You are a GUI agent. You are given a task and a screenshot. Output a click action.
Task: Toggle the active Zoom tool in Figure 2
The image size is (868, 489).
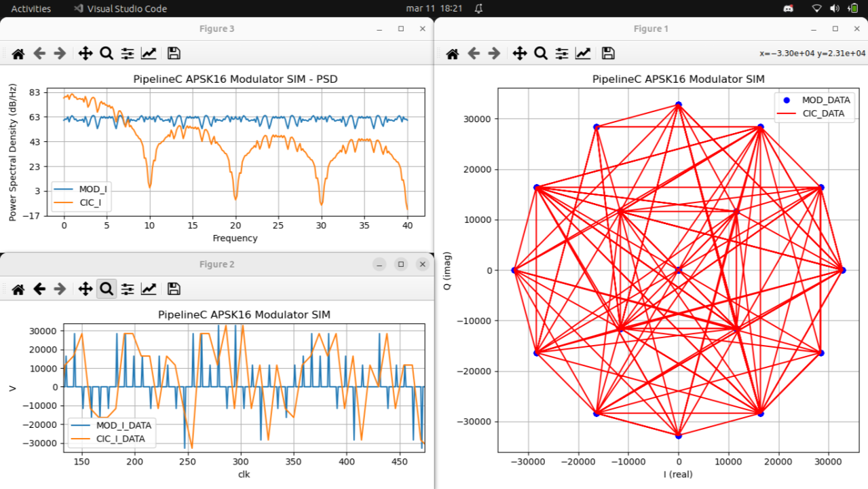[x=107, y=289]
